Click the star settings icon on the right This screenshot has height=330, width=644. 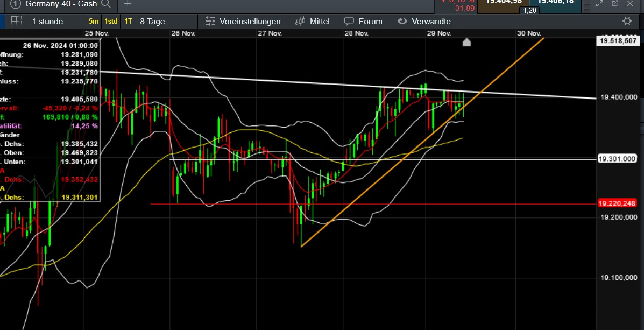pos(626,21)
